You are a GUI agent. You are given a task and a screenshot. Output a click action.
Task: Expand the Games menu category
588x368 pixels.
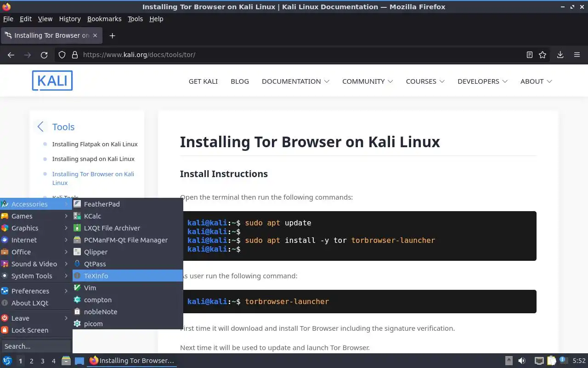pos(36,216)
